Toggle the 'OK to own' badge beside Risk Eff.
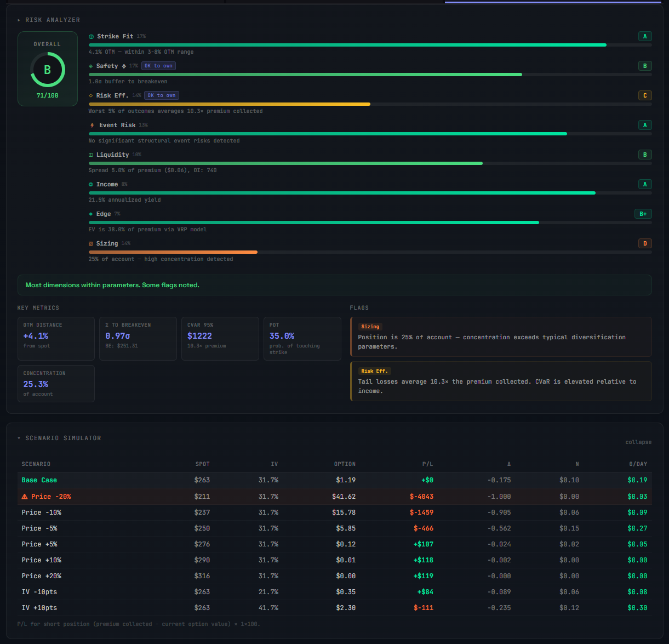The height and width of the screenshot is (644, 669). coord(161,95)
